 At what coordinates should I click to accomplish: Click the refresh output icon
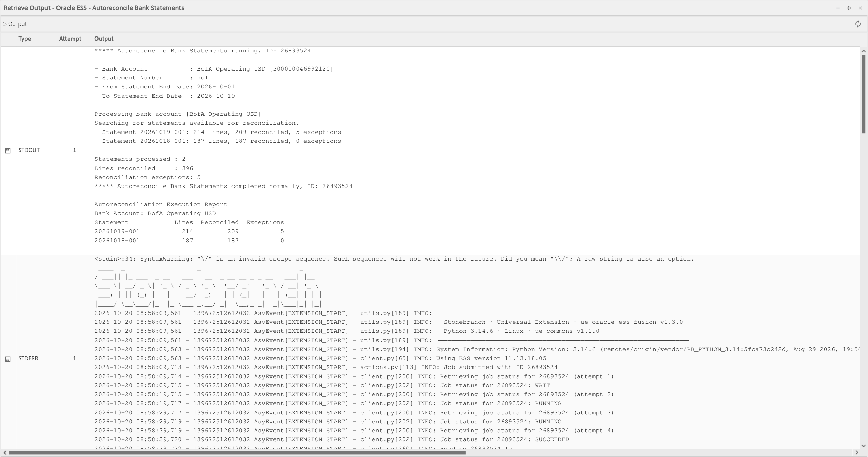(x=858, y=24)
